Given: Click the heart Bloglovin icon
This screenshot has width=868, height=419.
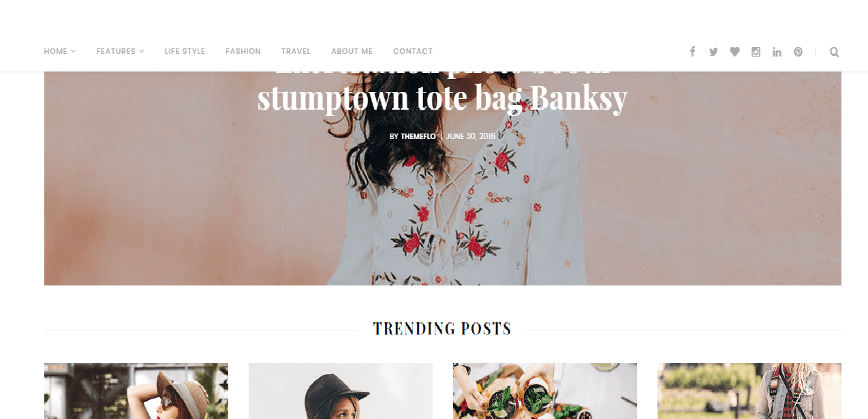Looking at the screenshot, I should pos(734,52).
